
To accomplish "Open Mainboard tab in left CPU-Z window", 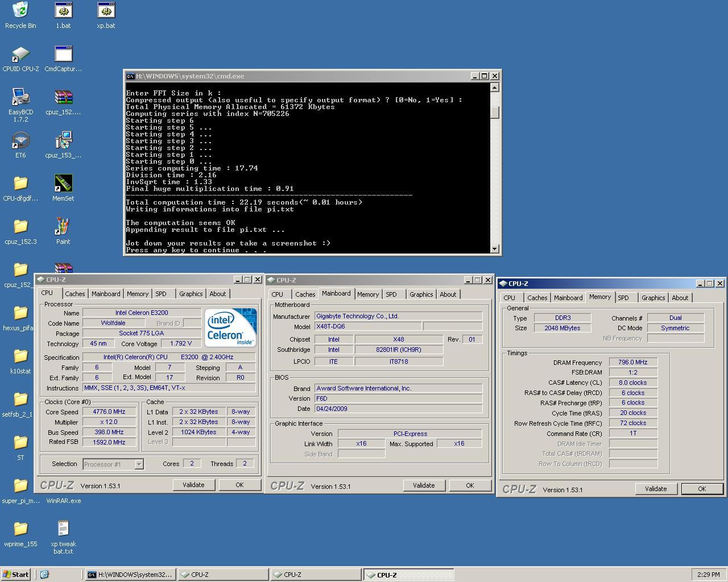I will [106, 294].
